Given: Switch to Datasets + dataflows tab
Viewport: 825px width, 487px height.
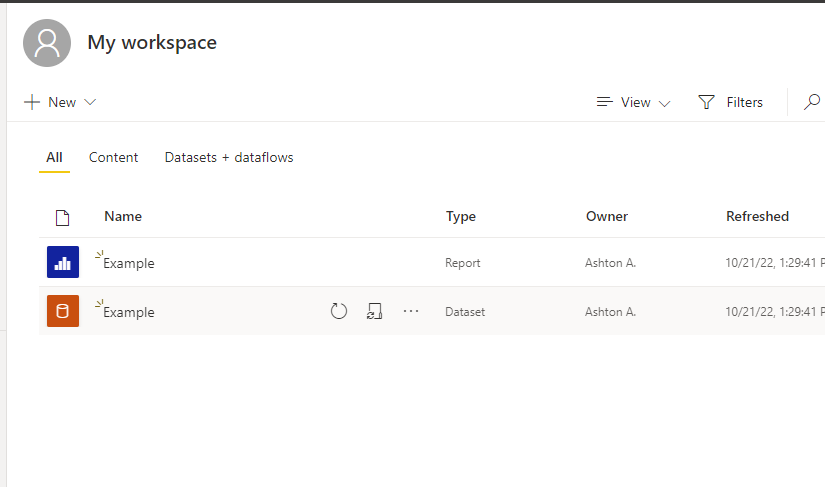Looking at the screenshot, I should [229, 157].
